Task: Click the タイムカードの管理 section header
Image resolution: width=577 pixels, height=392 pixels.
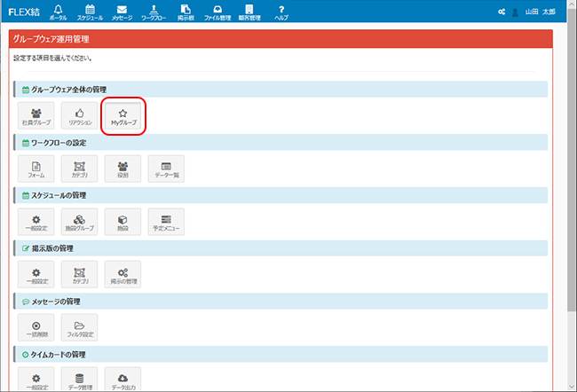Action: [281, 355]
